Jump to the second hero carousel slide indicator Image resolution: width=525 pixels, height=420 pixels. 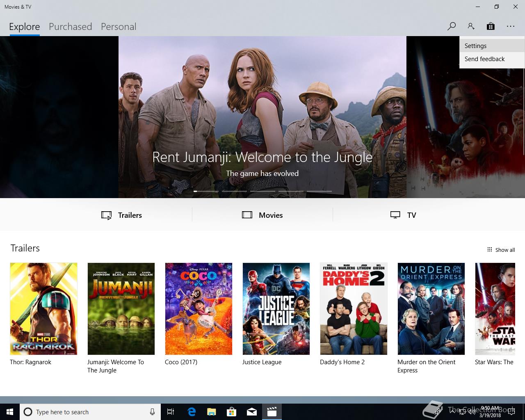pyautogui.click(x=234, y=191)
